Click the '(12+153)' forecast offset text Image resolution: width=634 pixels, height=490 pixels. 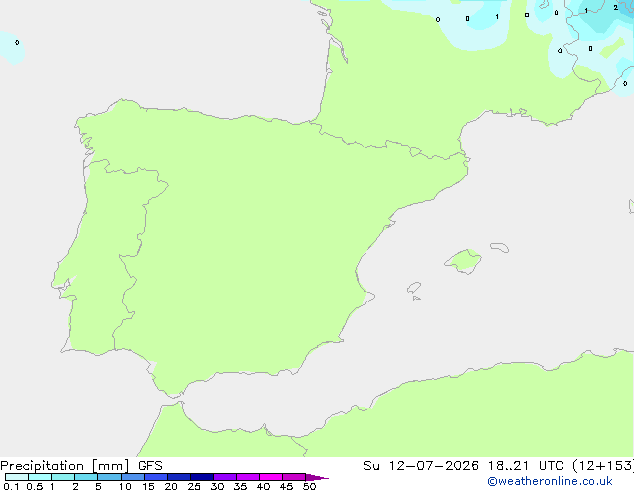[x=603, y=466]
